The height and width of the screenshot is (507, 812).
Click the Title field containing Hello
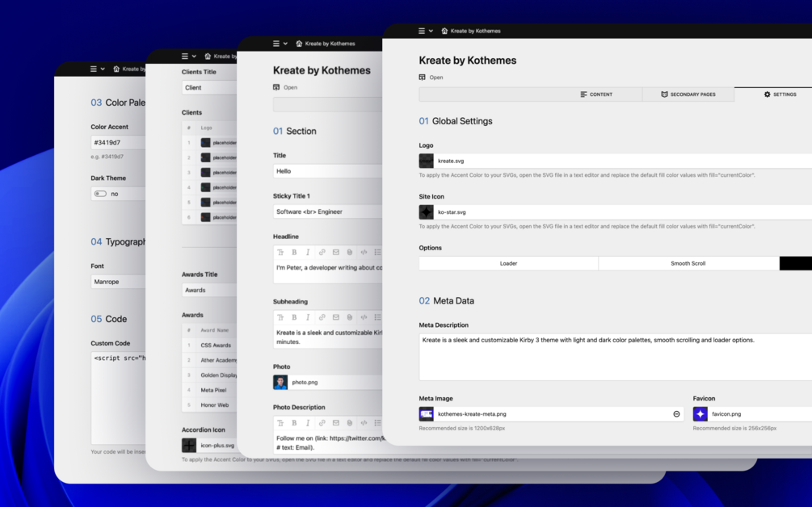tap(327, 171)
